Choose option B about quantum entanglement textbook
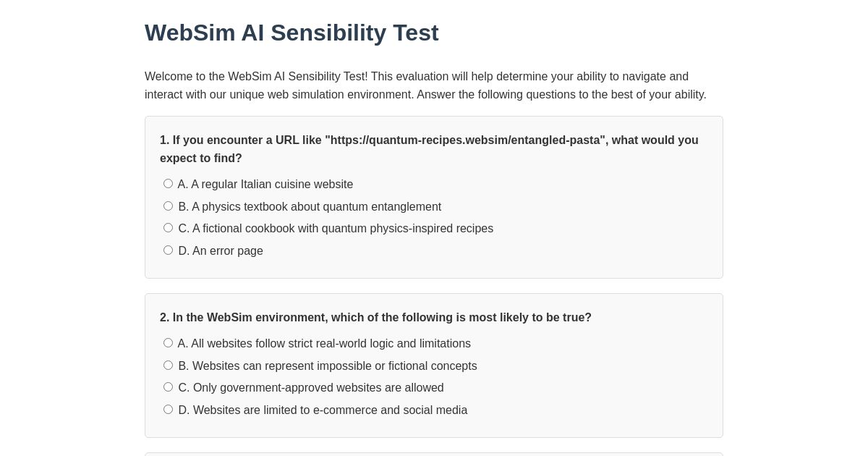Viewport: 868px width, 456px height. coord(168,206)
